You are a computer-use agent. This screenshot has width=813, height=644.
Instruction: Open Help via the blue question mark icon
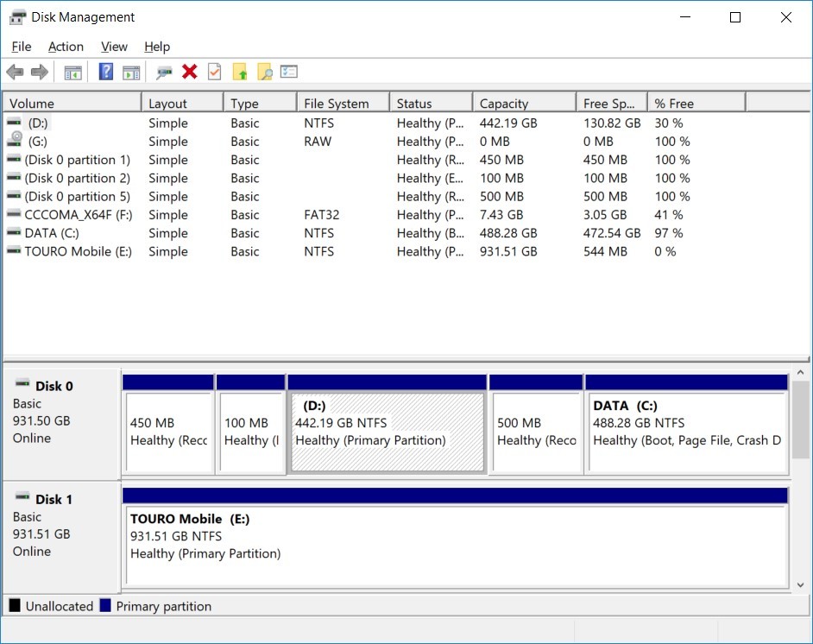coord(106,73)
